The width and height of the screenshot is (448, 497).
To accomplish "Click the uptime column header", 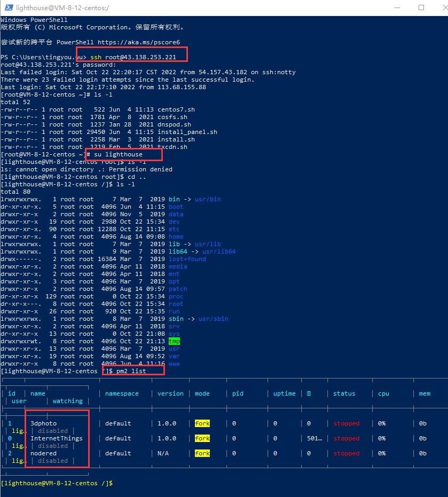I will point(285,393).
